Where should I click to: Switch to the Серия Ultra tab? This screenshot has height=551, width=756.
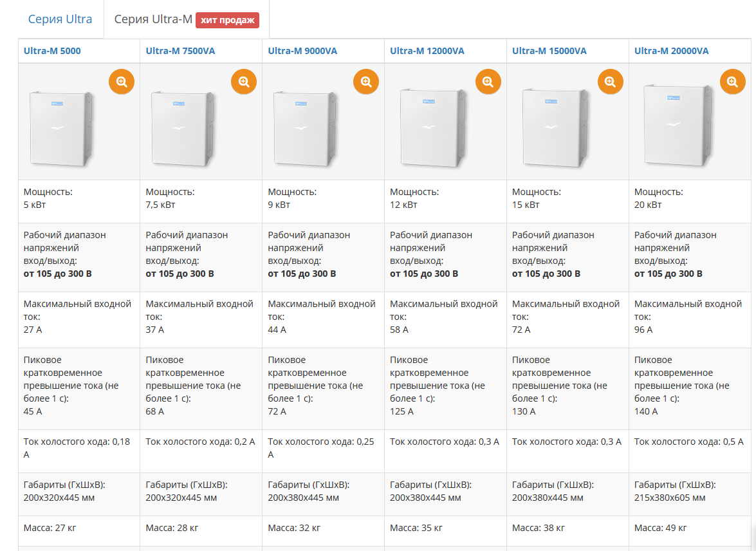(60, 19)
